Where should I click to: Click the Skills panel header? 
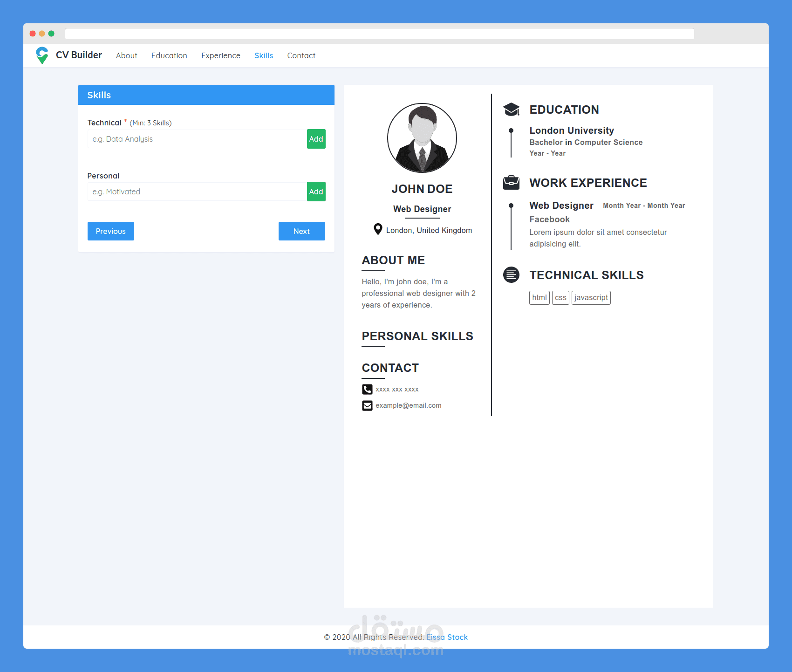click(x=206, y=95)
